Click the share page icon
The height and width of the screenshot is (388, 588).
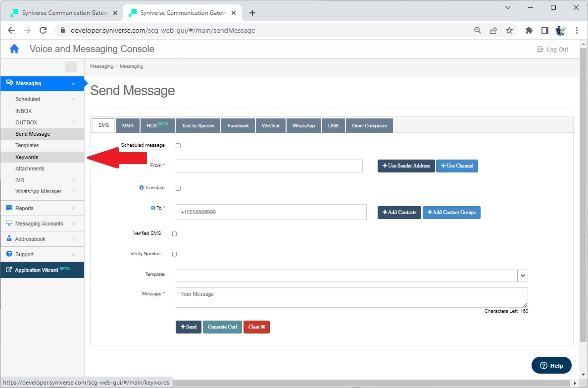pos(493,30)
